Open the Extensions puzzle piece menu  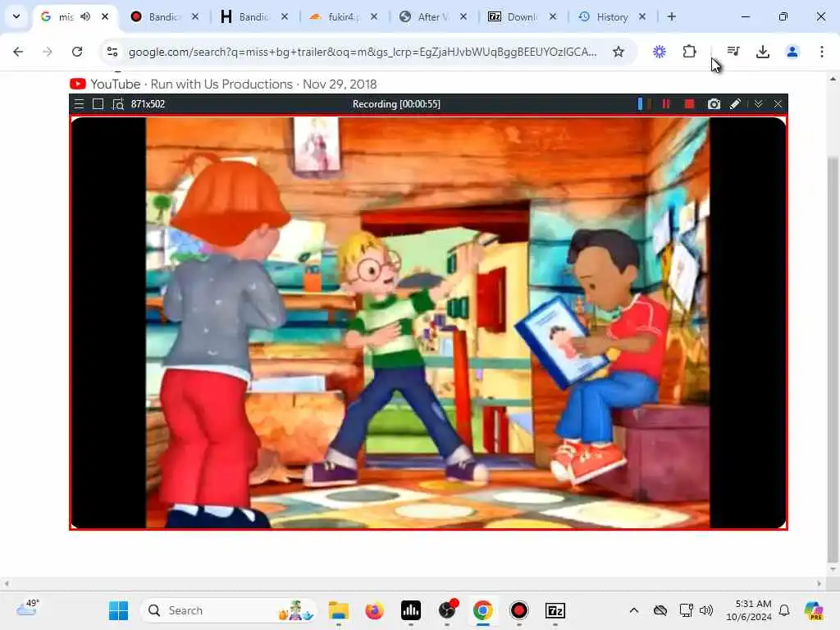tap(689, 52)
